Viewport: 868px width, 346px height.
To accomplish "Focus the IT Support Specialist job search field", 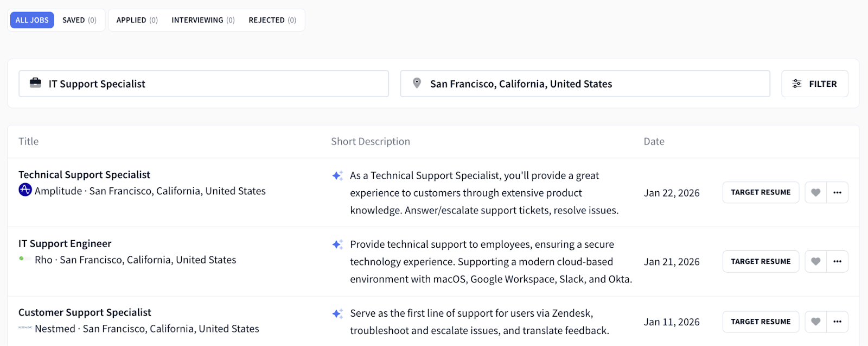I will coord(203,84).
